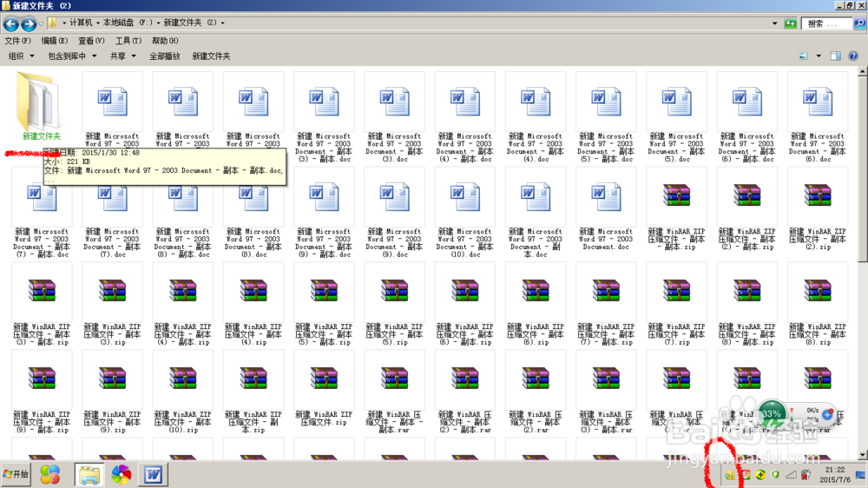Click the 33% green acceleration ball
Screen dimensions: 868x488
771,413
